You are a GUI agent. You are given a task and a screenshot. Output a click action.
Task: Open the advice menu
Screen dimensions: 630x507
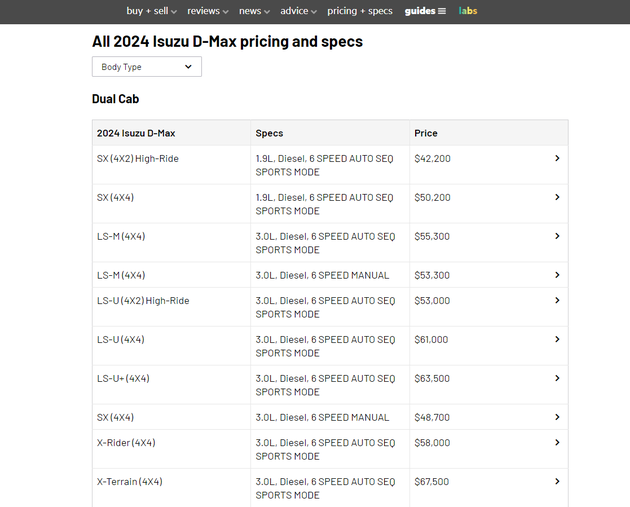[x=298, y=11]
